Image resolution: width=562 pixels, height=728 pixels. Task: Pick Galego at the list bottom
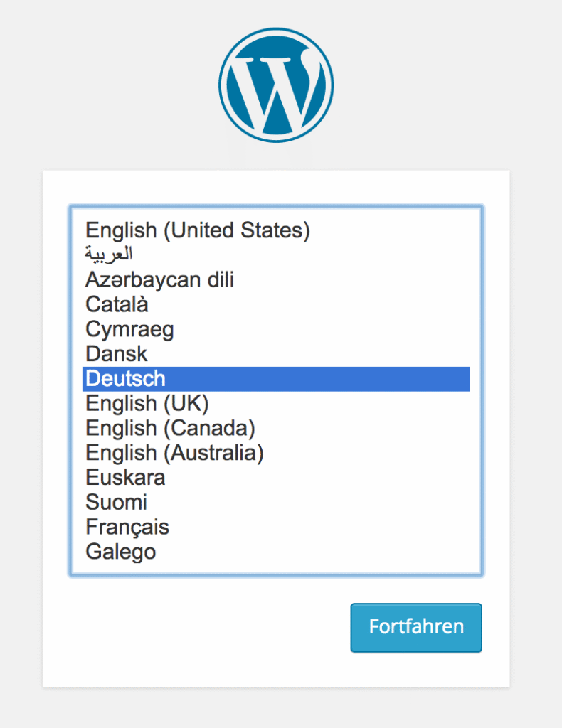120,552
